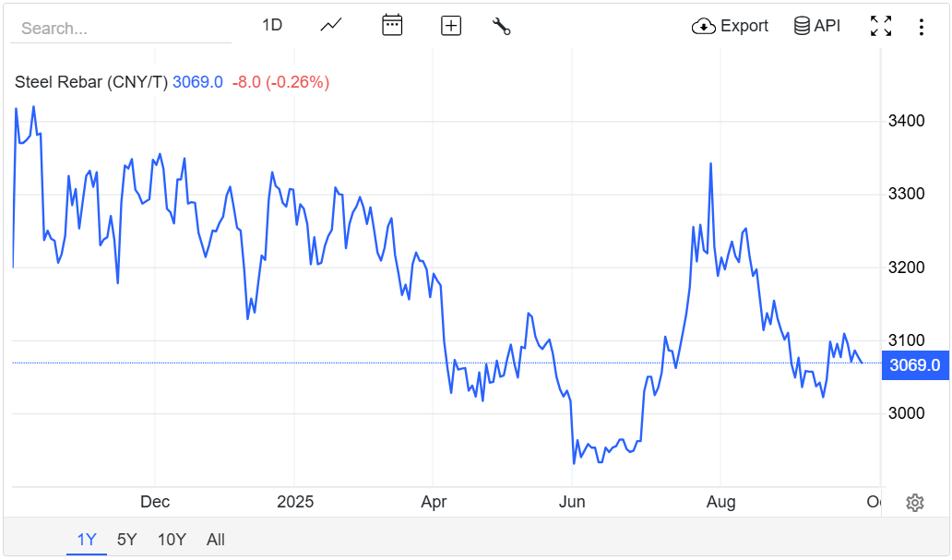Click the Apr label on time axis

tap(434, 502)
